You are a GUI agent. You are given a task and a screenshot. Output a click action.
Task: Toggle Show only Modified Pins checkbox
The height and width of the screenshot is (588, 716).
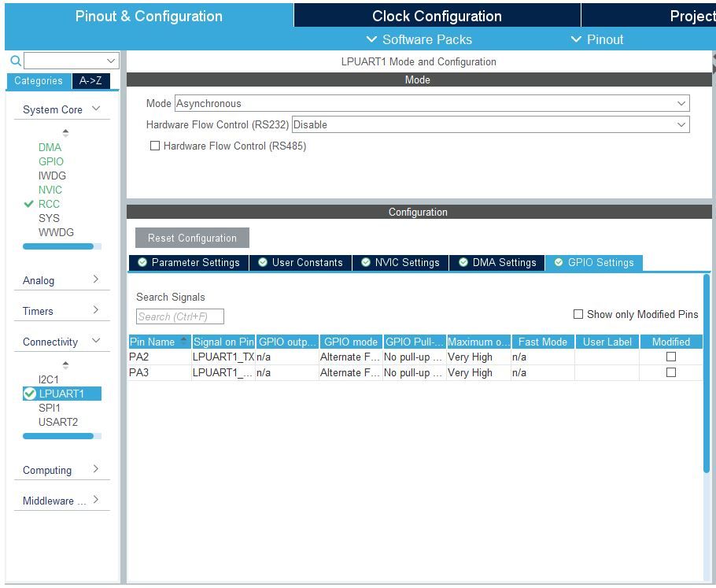578,314
